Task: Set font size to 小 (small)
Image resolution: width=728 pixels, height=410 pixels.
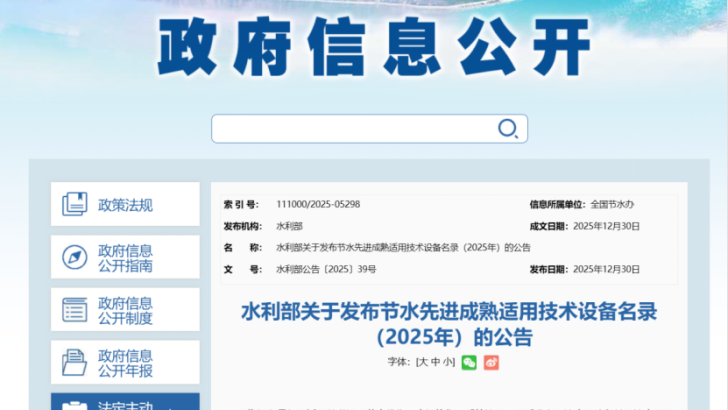Action: [x=448, y=362]
